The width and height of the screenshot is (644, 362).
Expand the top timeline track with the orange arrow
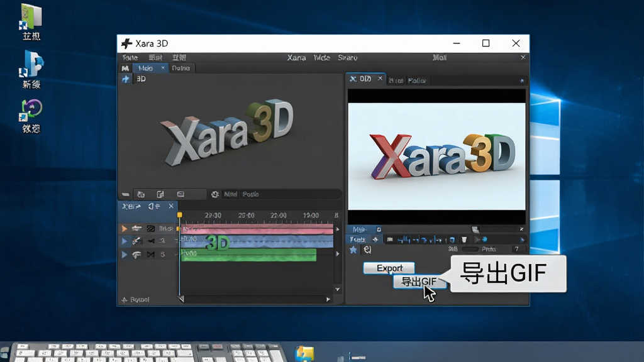(x=124, y=228)
